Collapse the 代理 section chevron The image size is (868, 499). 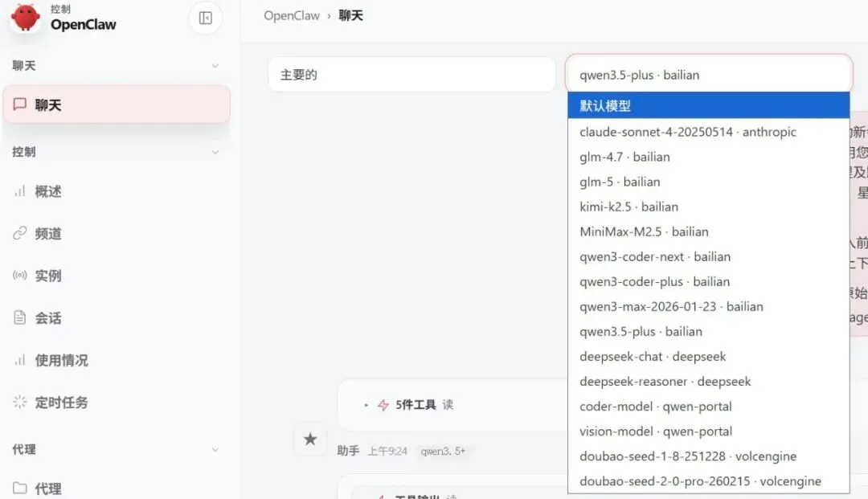pos(215,450)
